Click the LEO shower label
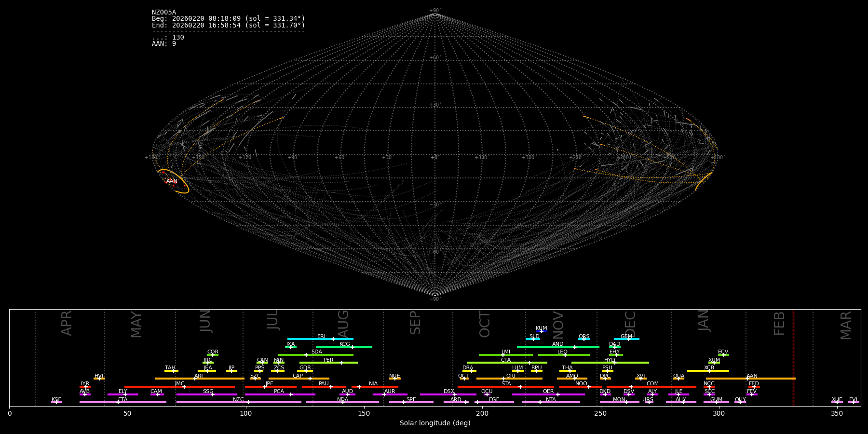This screenshot has width=868, height=434. (x=563, y=352)
